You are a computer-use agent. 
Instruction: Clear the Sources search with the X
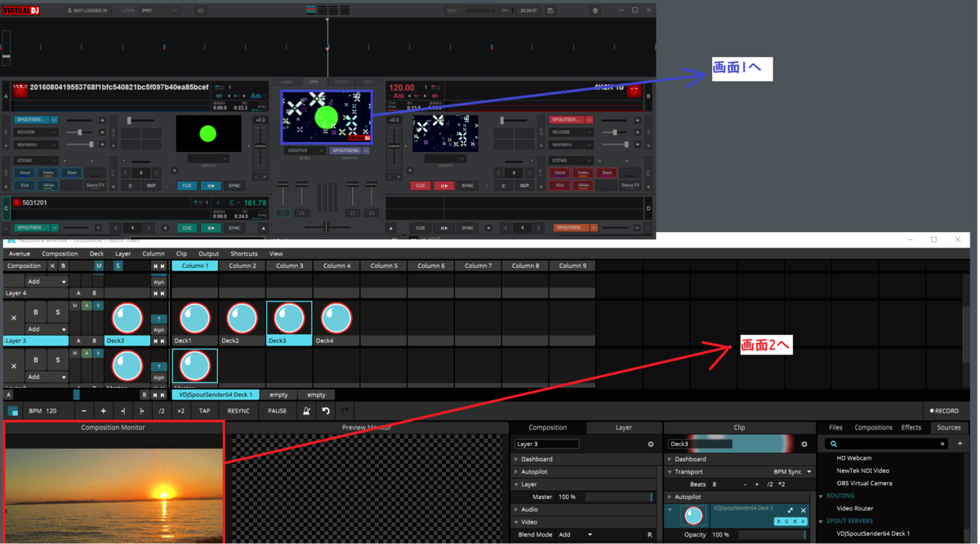tap(942, 444)
